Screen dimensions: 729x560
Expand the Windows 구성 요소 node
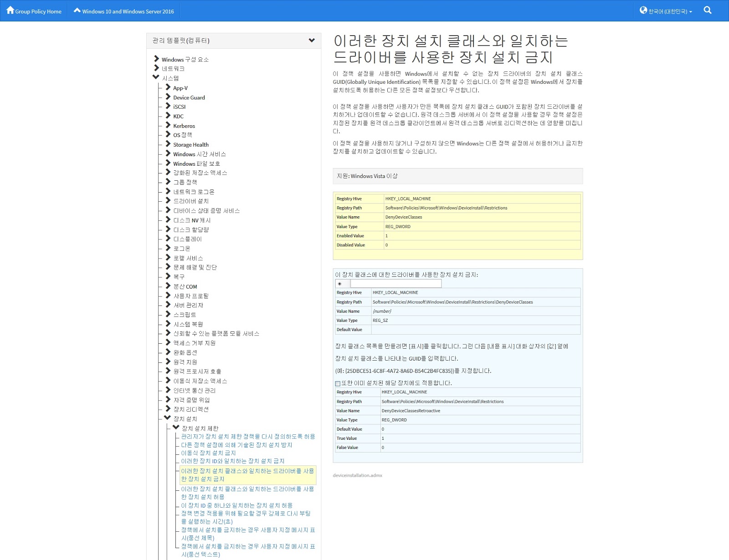[x=156, y=59]
